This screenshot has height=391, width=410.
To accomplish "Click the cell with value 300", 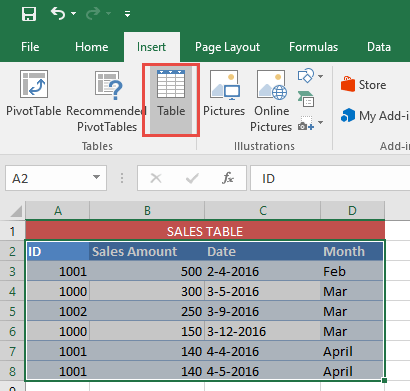I will tap(147, 291).
